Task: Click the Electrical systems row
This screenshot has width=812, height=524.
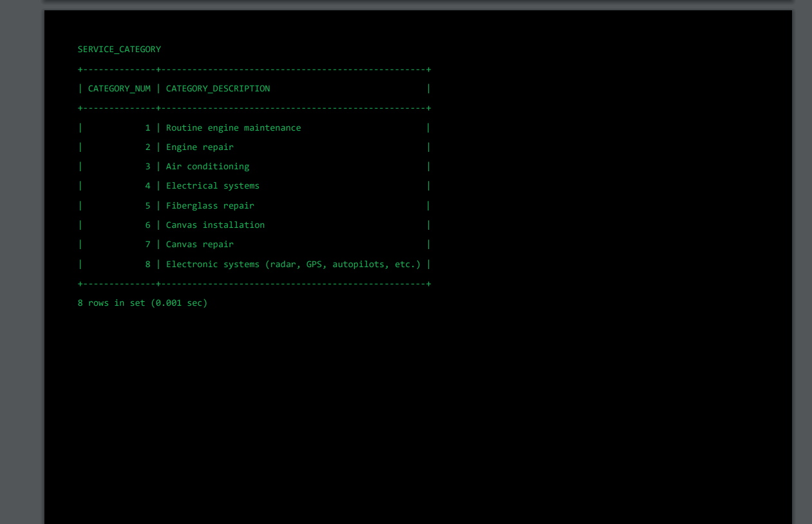Action: pos(212,185)
